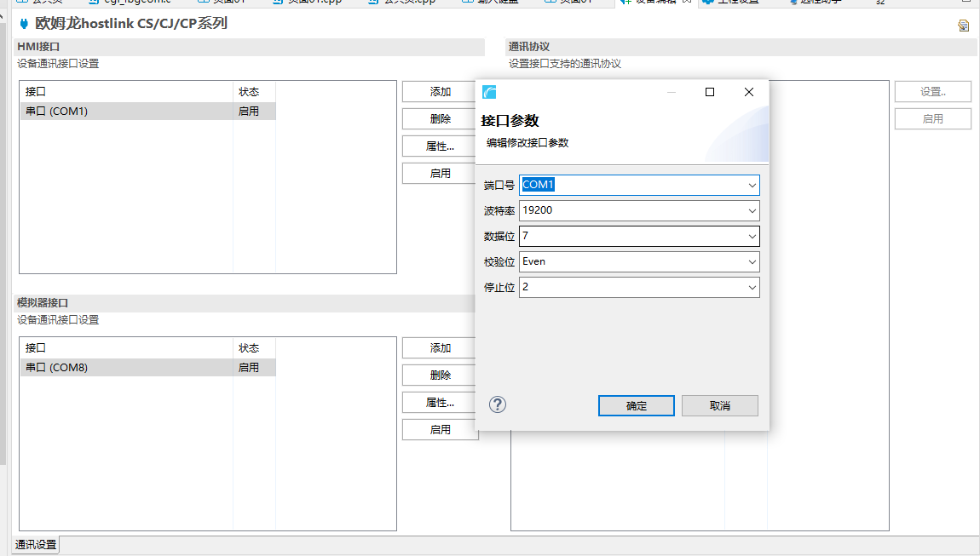
Task: Select the 串口 (COM1) row
Action: [147, 112]
